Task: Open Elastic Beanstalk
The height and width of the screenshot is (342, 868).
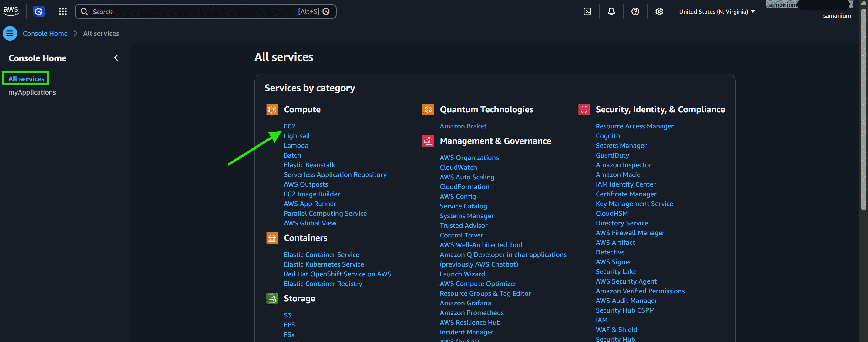Action: 309,165
